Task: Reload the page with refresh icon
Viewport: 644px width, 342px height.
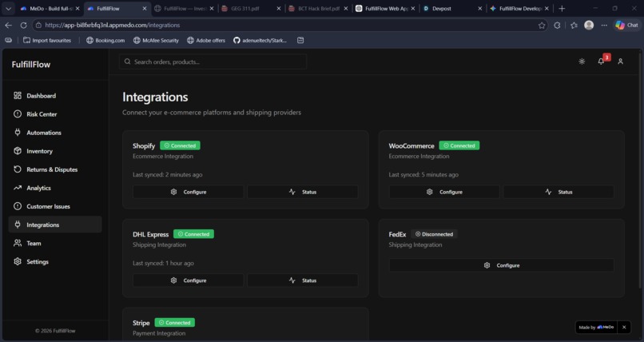Action: coord(23,25)
